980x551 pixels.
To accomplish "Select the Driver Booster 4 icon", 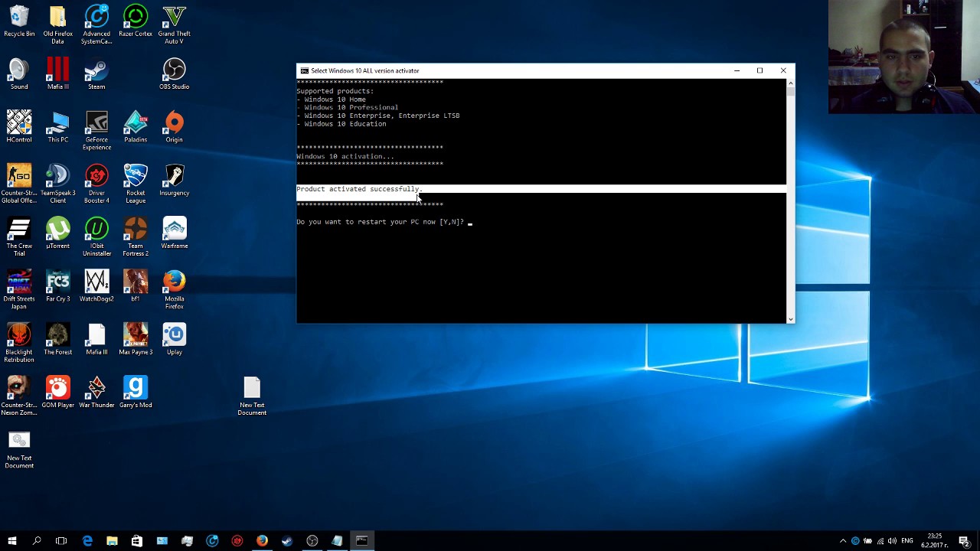I will point(96,184).
